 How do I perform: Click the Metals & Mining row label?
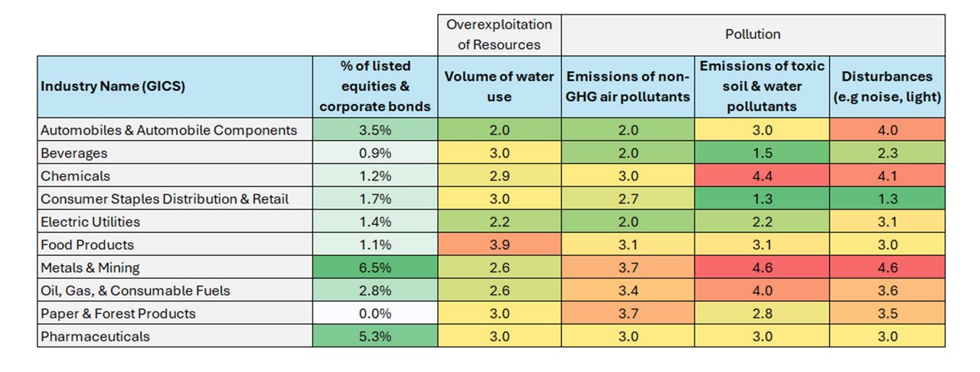[90, 268]
